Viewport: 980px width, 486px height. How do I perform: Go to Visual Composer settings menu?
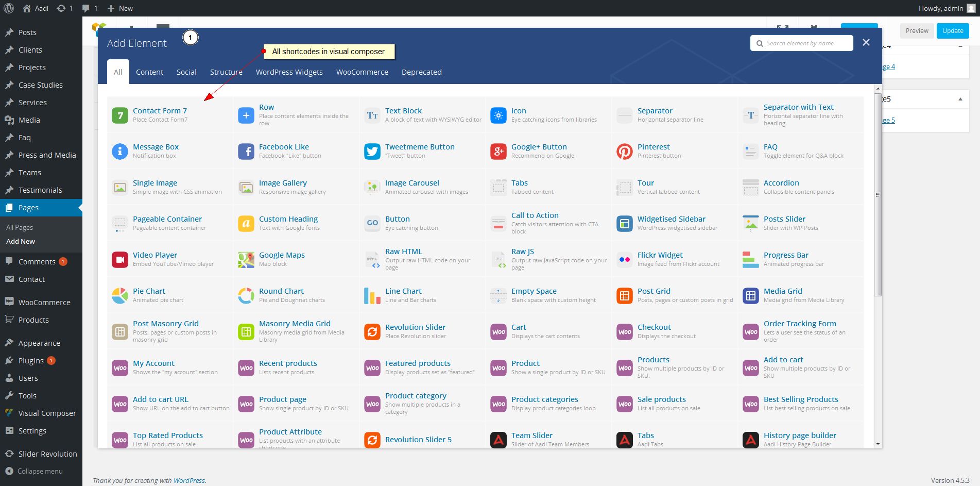pos(41,413)
